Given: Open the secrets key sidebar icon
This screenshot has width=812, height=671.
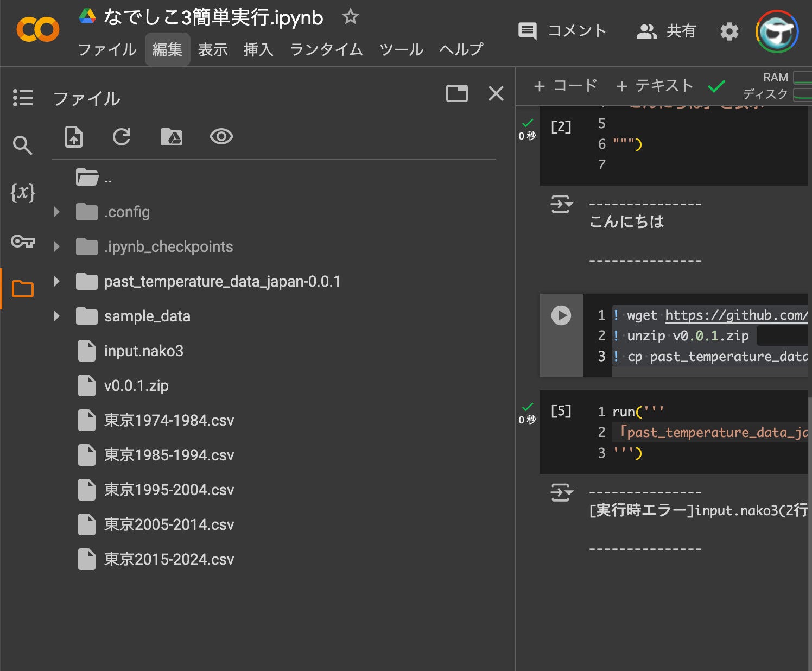Looking at the screenshot, I should click(23, 240).
